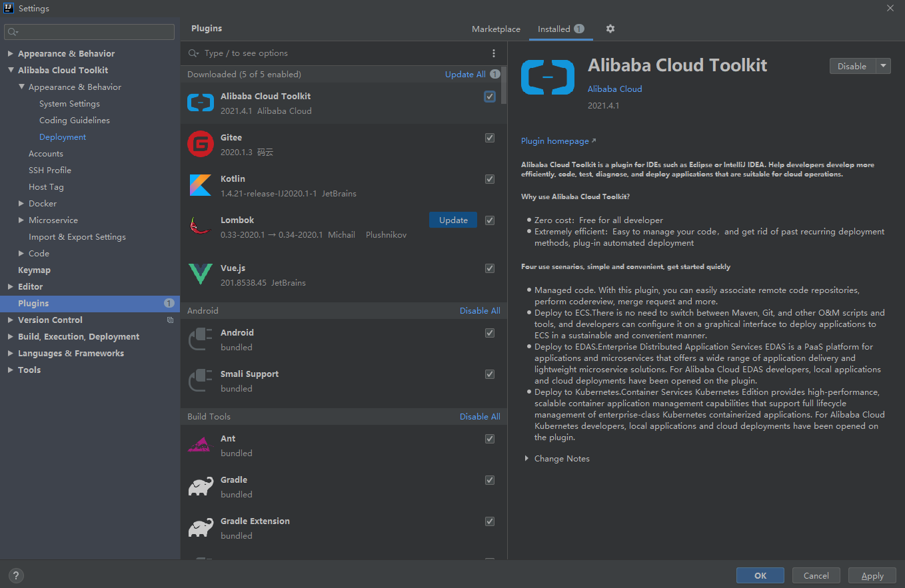905x588 pixels.
Task: Click Disable All for Build Tools group
Action: click(x=480, y=417)
